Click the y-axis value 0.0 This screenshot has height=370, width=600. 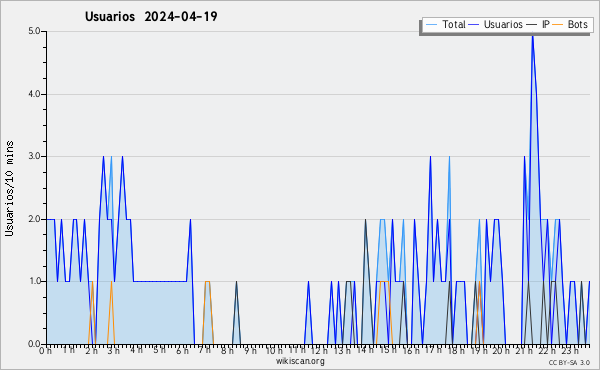click(34, 344)
